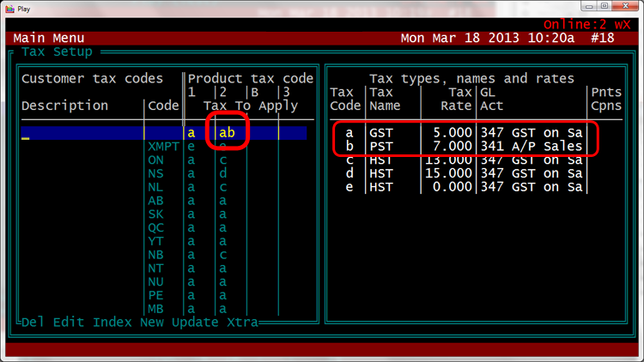644x362 pixels.
Task: Select the XMPT customer tax code row
Action: click(x=163, y=147)
